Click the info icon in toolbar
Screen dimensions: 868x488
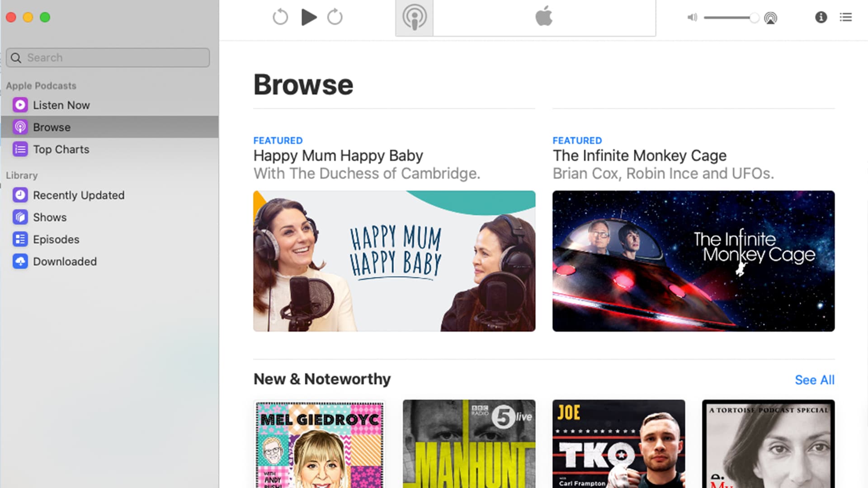point(821,17)
